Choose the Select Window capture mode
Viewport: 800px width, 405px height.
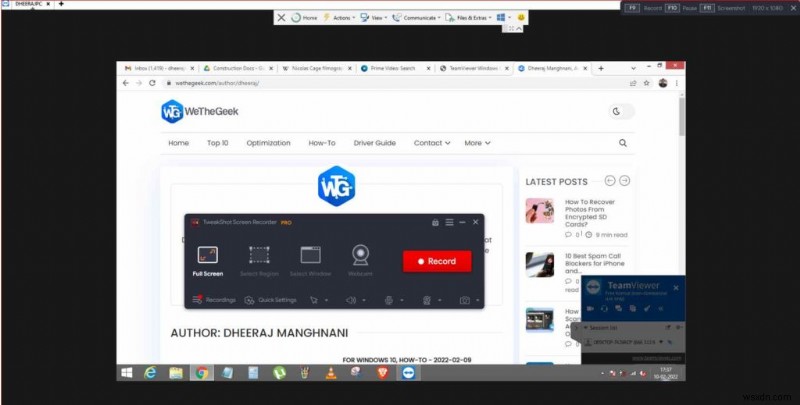pyautogui.click(x=310, y=259)
